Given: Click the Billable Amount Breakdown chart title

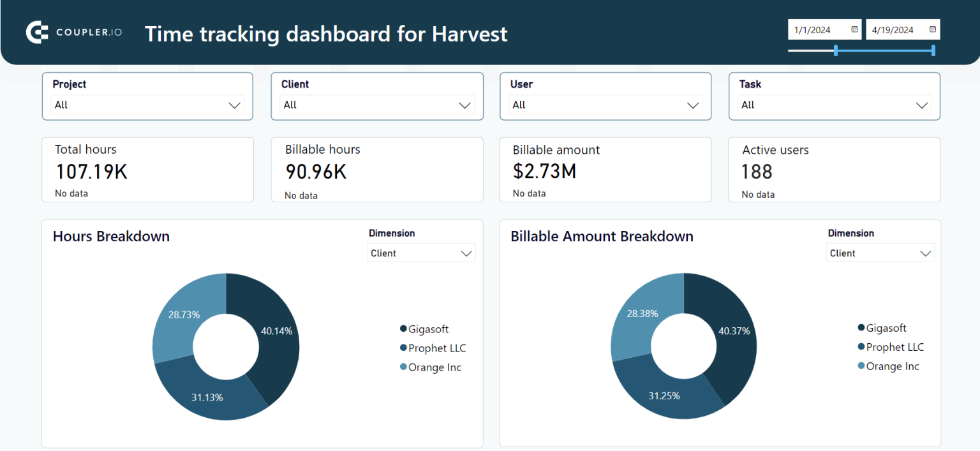Looking at the screenshot, I should point(602,236).
